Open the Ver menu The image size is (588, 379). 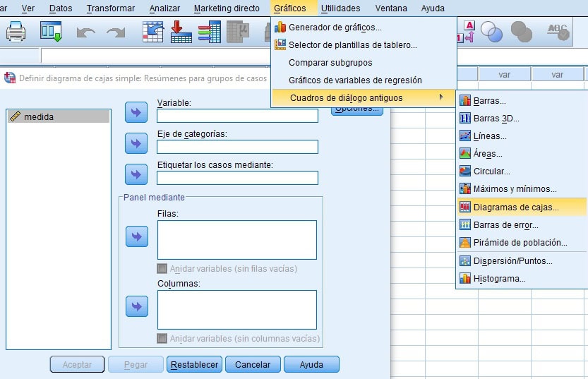click(x=28, y=8)
